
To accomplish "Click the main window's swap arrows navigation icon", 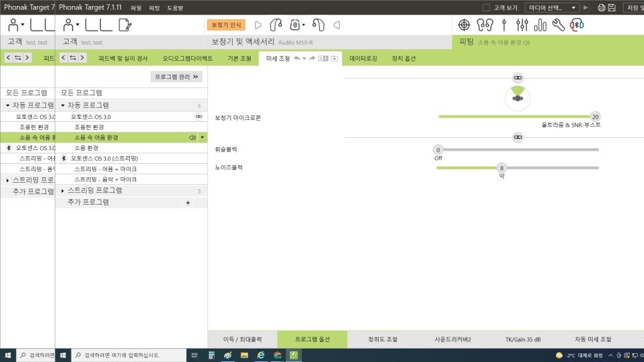I will click(73, 58).
